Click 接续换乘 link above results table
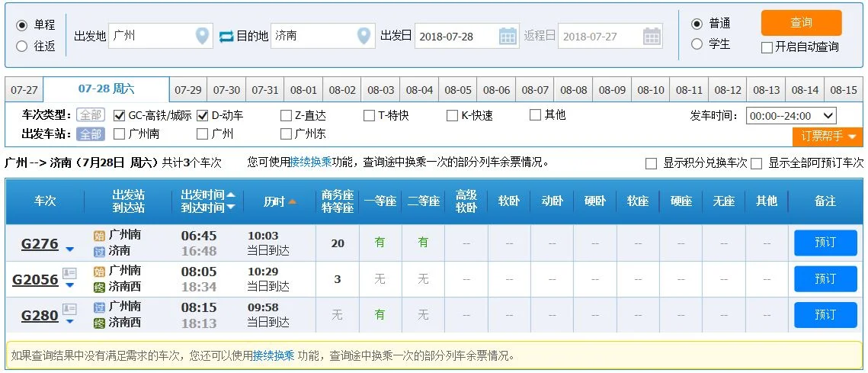 (x=311, y=162)
